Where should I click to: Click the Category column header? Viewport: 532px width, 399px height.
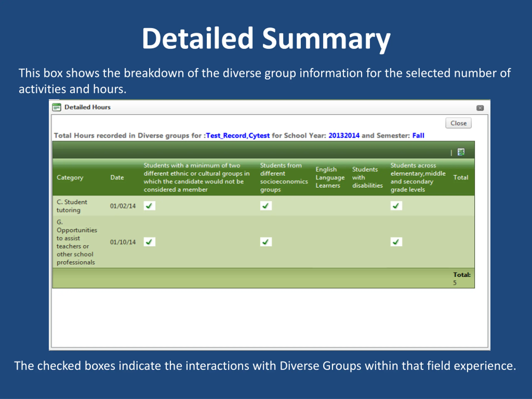coord(70,177)
